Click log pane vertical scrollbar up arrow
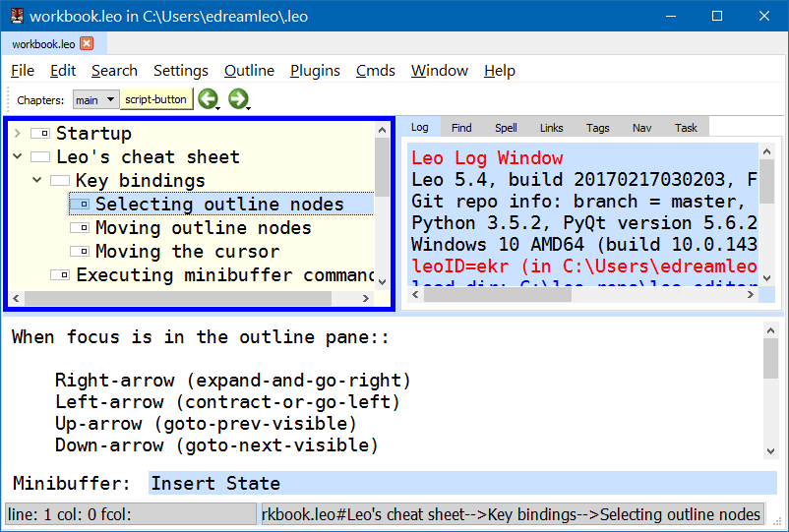 (766, 151)
